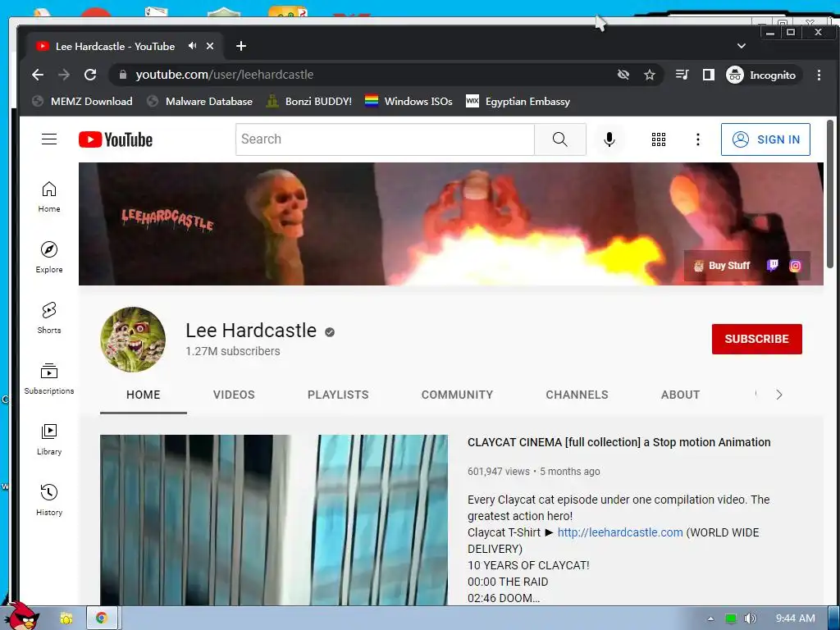Open Subscriptions in the sidebar
This screenshot has height=630, width=840.
[x=49, y=379]
